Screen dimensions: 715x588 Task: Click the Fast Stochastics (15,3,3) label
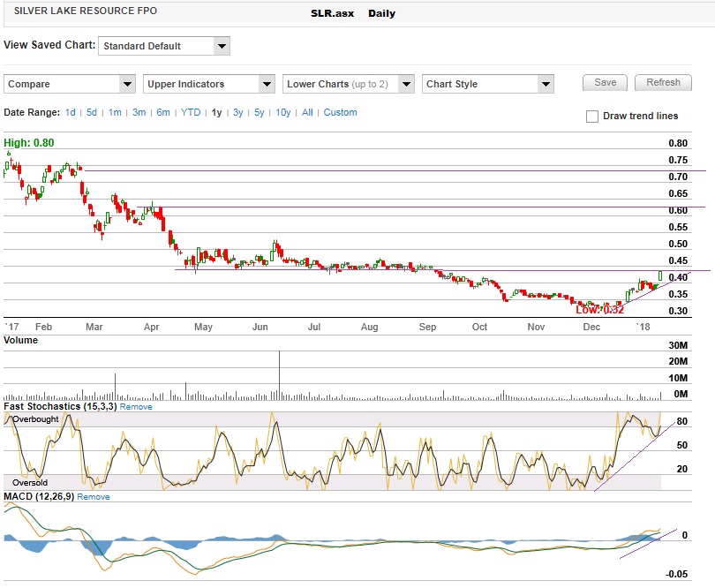[60, 406]
